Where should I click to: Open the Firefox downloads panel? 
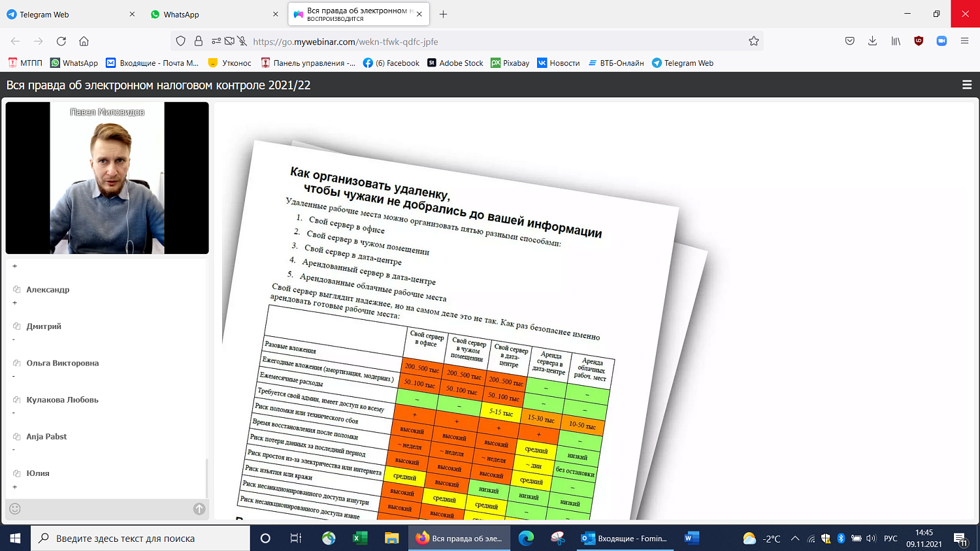coord(872,41)
